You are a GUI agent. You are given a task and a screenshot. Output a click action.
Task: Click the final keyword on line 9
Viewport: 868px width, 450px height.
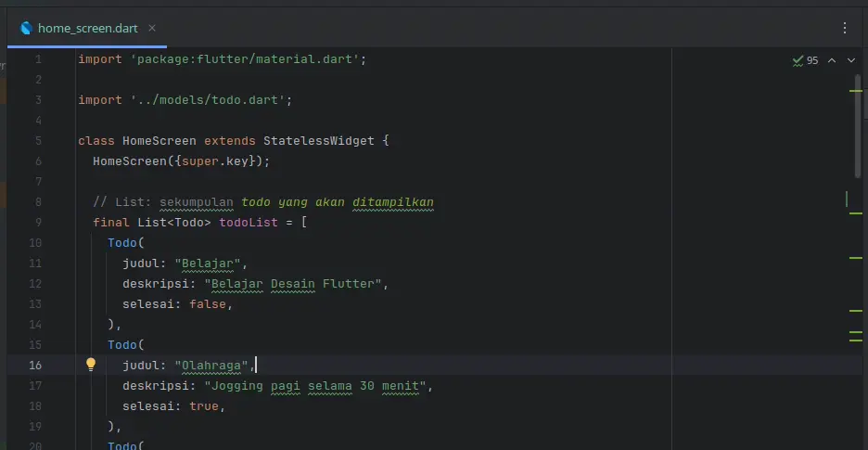point(111,223)
